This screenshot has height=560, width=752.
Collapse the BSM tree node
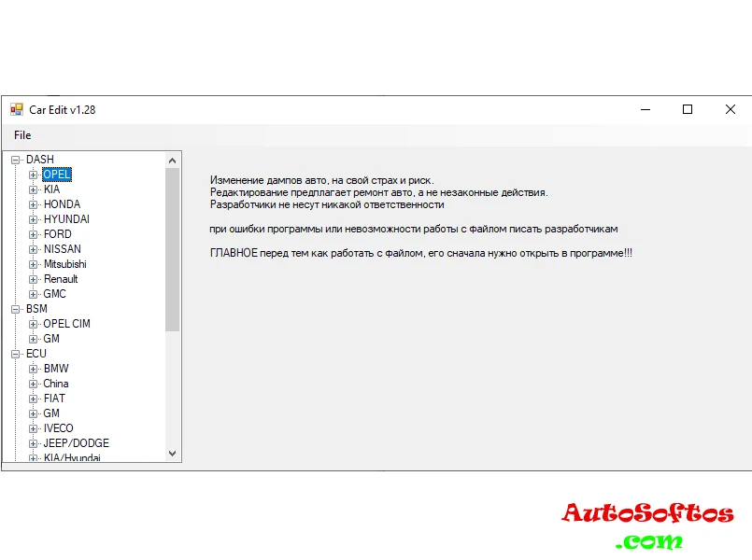click(x=16, y=309)
